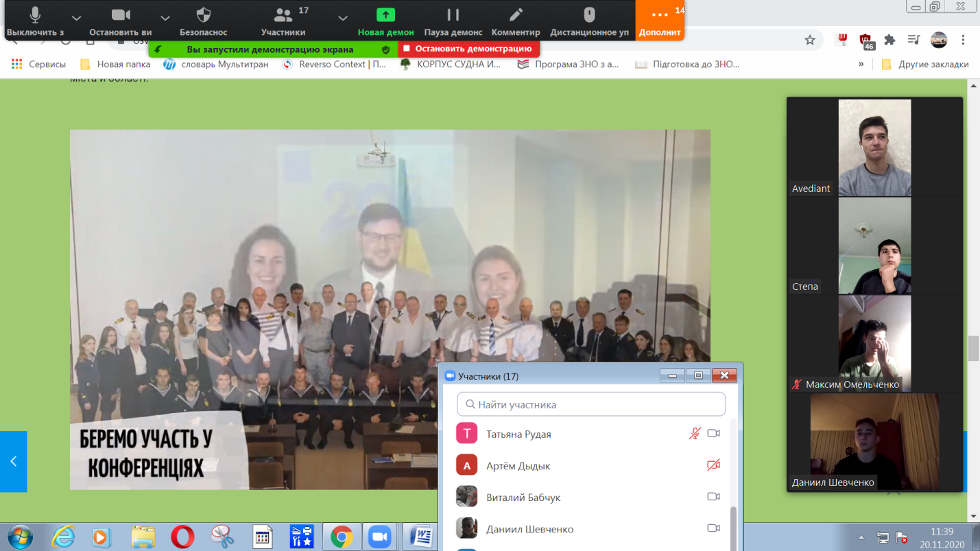Image resolution: width=980 pixels, height=551 pixels.
Task: Open the Новая папка bookmark folder
Action: pos(115,64)
